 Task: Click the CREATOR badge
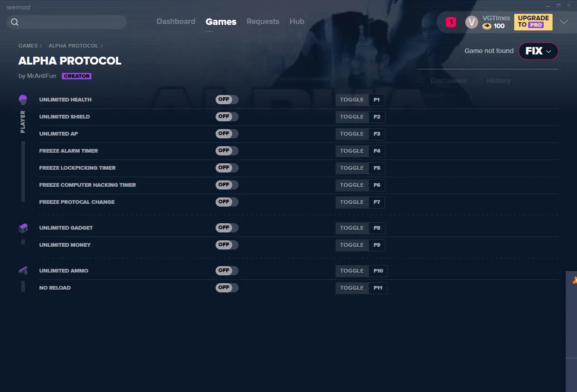[x=77, y=76]
